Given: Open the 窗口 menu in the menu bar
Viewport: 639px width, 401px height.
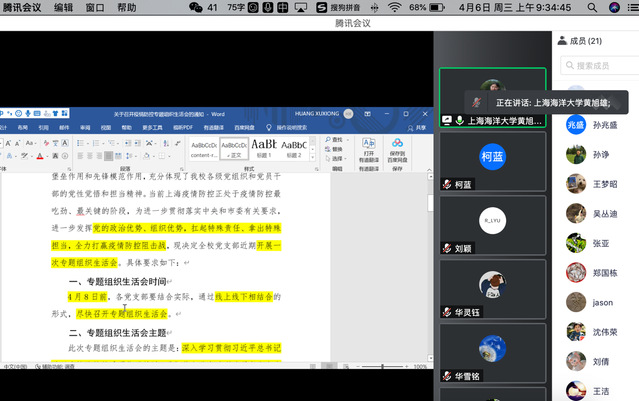Looking at the screenshot, I should [95, 7].
